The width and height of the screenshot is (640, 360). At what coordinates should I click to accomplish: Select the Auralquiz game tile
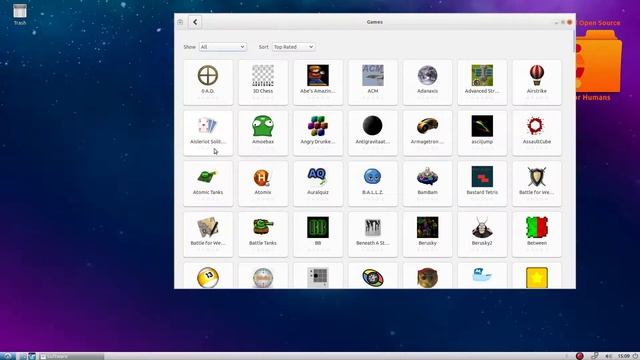click(318, 184)
